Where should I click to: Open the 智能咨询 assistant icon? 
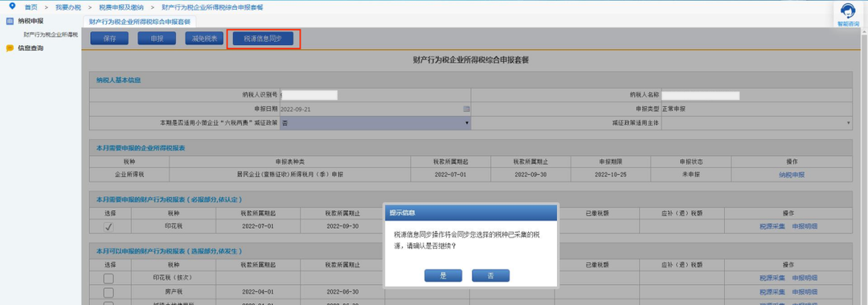pyautogui.click(x=847, y=11)
